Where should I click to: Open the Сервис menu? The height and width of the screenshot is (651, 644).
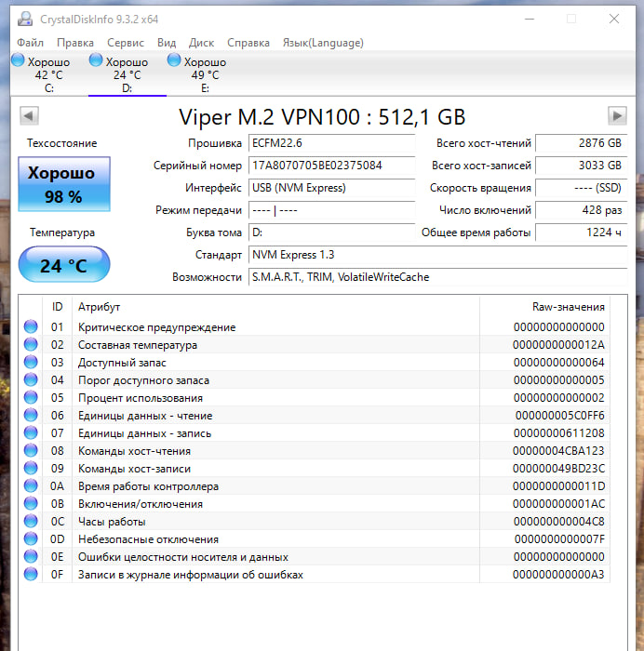click(126, 43)
